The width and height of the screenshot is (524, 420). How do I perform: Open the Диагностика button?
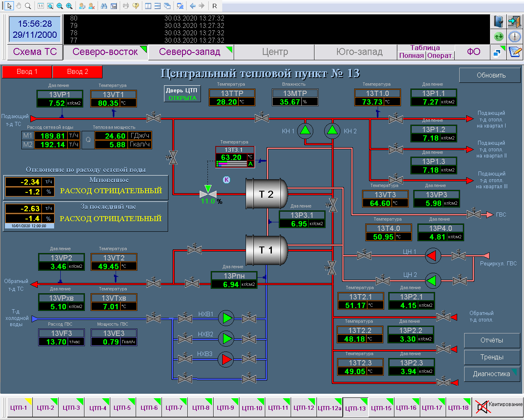(492, 374)
